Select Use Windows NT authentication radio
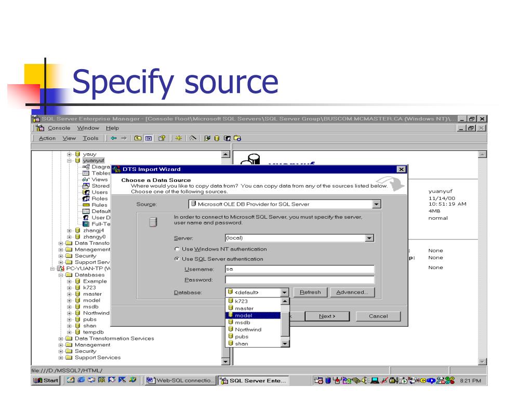The width and height of the screenshot is (532, 399). 177,249
